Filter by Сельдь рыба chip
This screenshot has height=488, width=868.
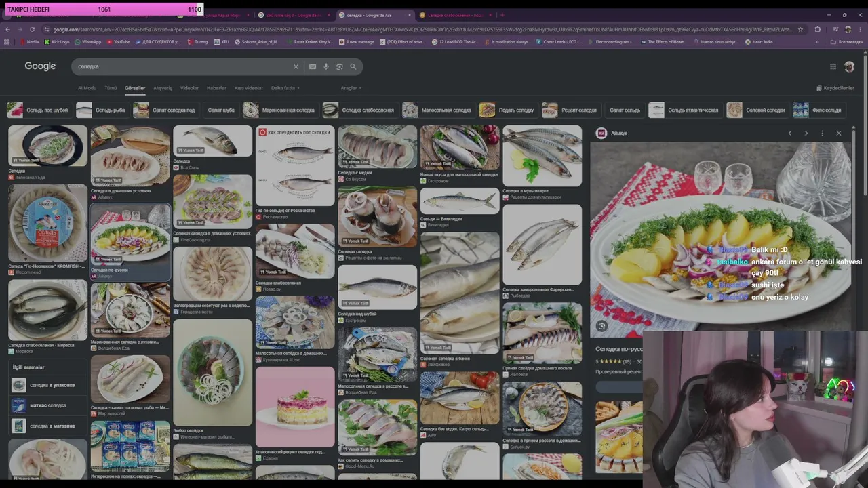pyautogui.click(x=102, y=110)
